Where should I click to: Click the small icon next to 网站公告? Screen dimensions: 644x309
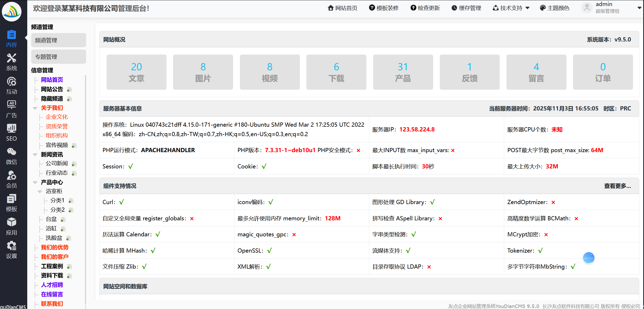[69, 90]
